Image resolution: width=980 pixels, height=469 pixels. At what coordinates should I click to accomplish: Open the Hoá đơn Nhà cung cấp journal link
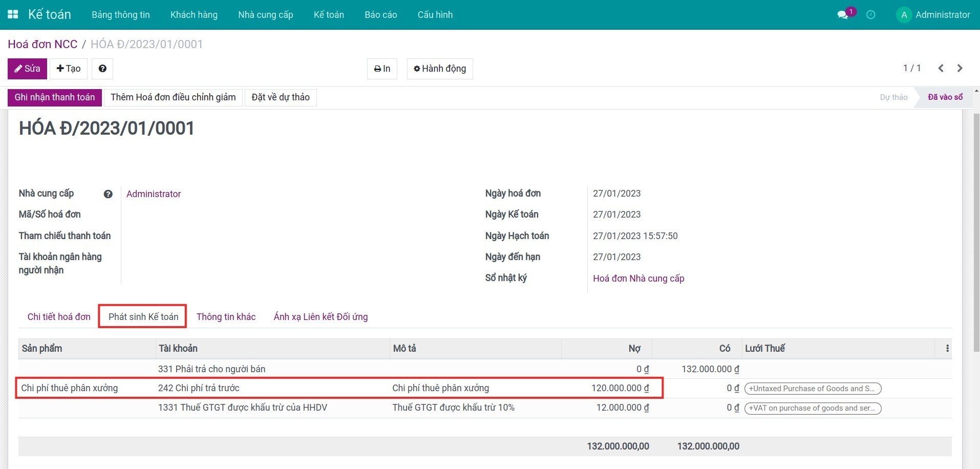coord(638,279)
